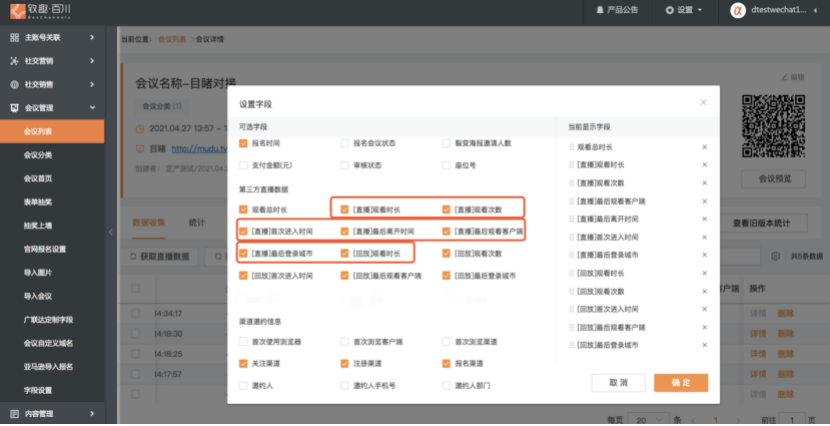This screenshot has height=426, width=830.
Task: Check the 邀约人手机号 checkbox
Action: click(x=345, y=386)
